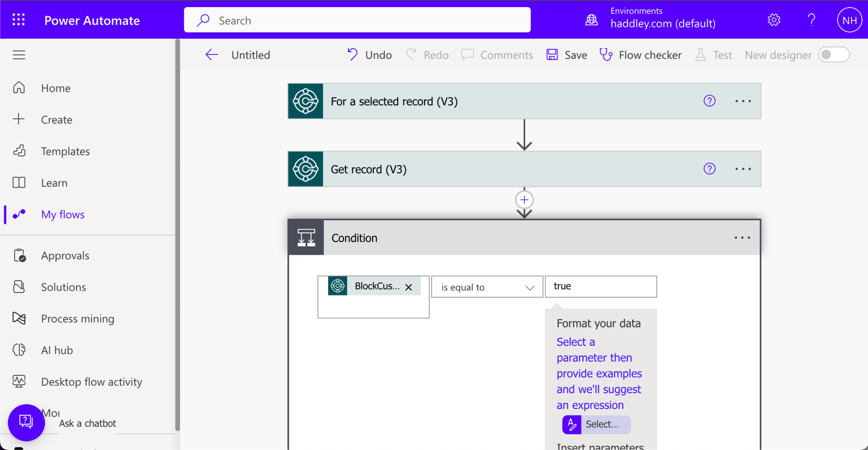Image resolution: width=868 pixels, height=450 pixels.
Task: Rename the Untitled flow title
Action: click(x=251, y=55)
